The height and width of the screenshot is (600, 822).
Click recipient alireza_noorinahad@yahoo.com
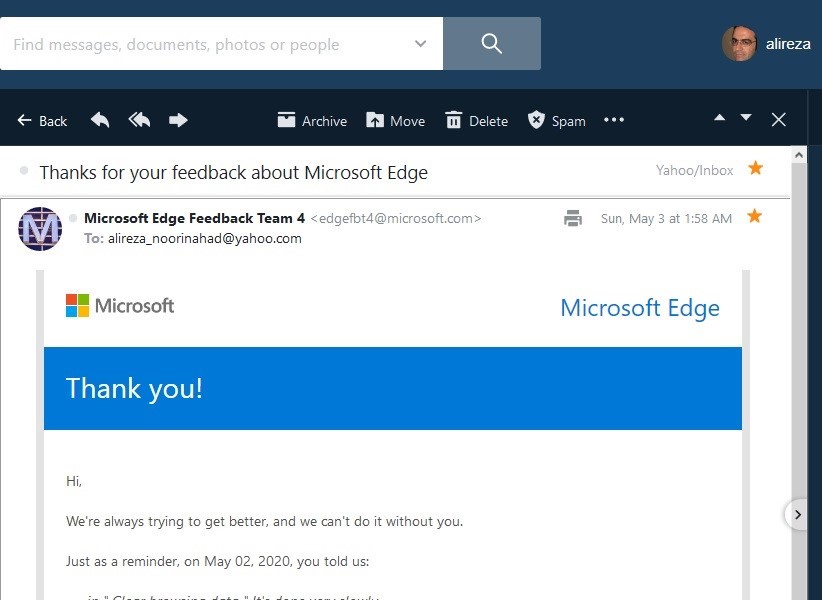click(x=205, y=238)
